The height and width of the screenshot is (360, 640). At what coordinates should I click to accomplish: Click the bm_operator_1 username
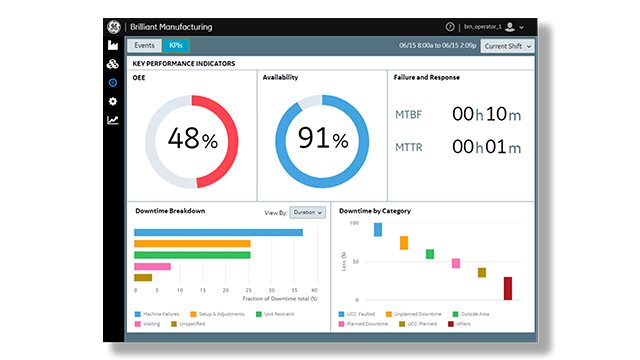(x=482, y=27)
